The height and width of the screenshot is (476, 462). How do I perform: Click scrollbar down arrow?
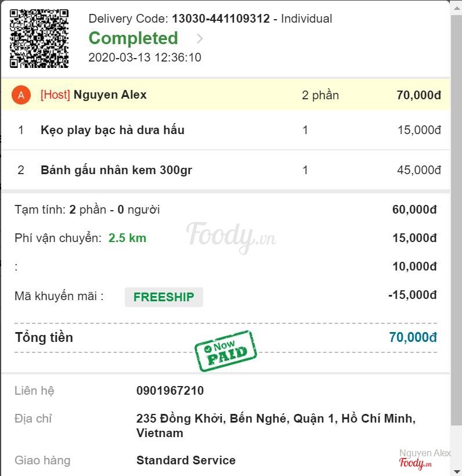coord(457,471)
